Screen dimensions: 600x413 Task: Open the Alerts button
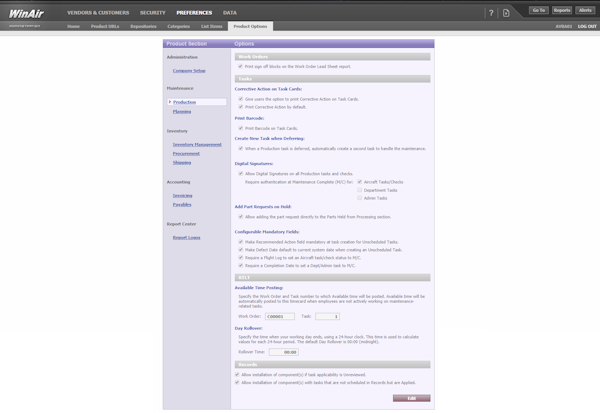(585, 10)
